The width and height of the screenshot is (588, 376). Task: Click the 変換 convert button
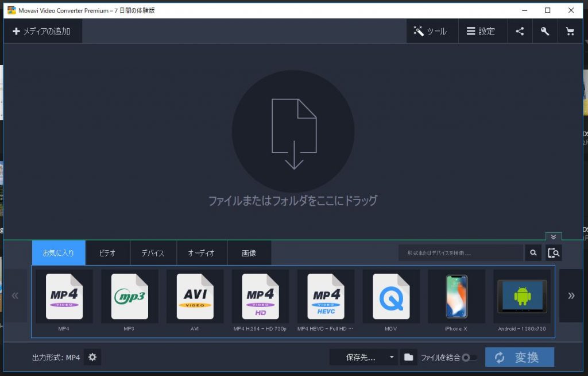[x=519, y=357]
